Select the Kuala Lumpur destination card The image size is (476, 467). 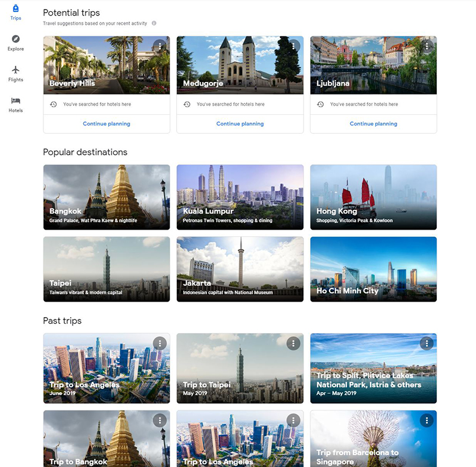click(240, 197)
